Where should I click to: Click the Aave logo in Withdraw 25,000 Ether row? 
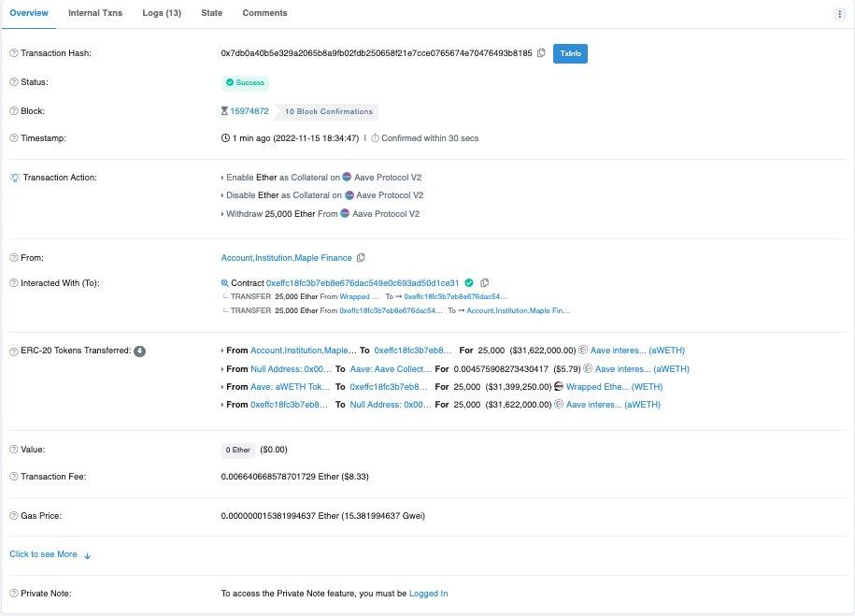click(345, 213)
